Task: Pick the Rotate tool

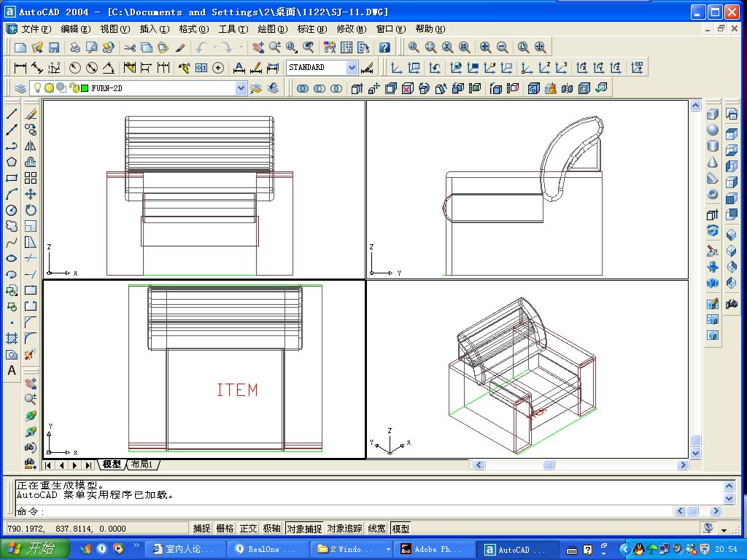Action: click(x=31, y=210)
